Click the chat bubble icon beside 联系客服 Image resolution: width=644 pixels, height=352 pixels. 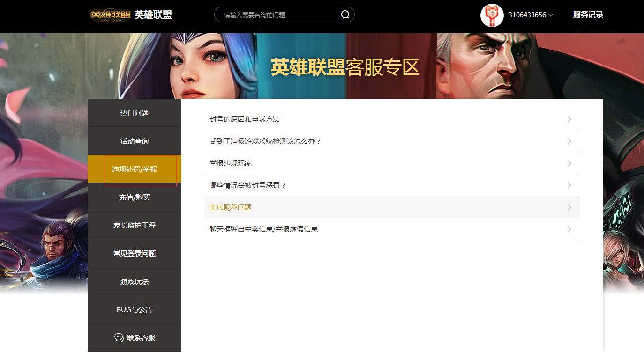[119, 337]
